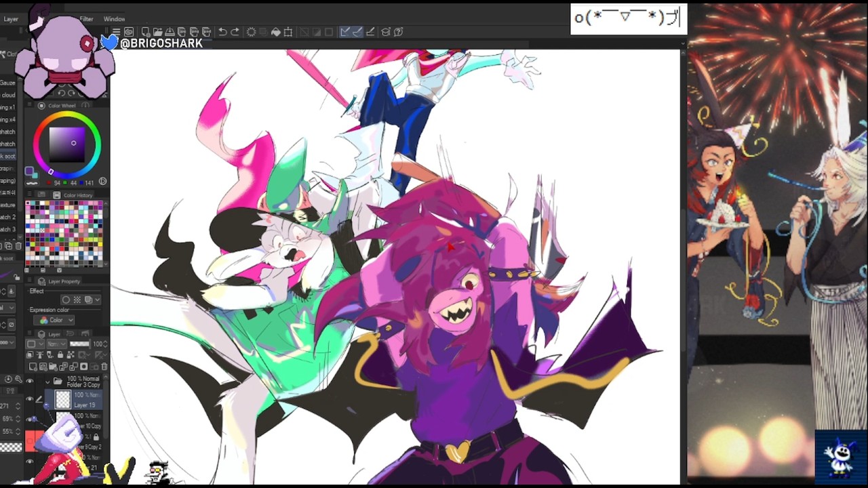Click the Open file folder icon
Screen dimensions: 868x488
tap(158, 32)
